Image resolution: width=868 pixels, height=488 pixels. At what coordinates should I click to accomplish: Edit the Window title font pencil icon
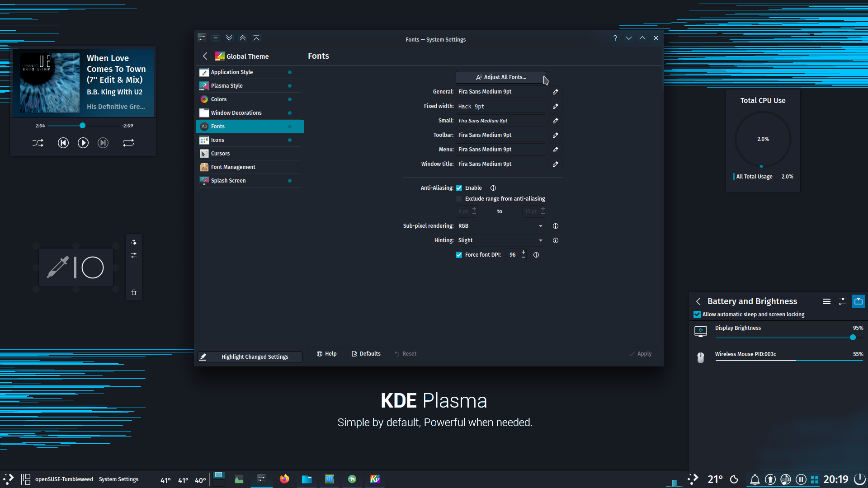(556, 164)
